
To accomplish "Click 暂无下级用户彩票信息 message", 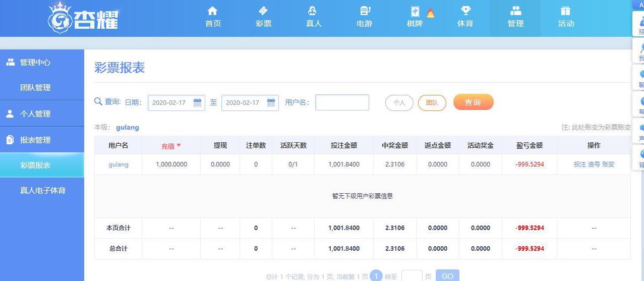I will (363, 196).
